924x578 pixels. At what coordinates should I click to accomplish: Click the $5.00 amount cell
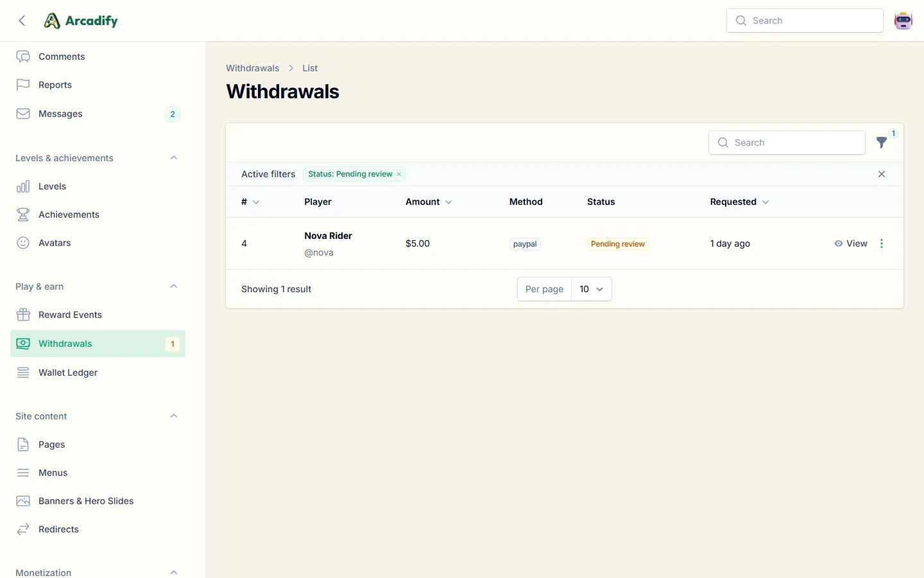point(418,243)
